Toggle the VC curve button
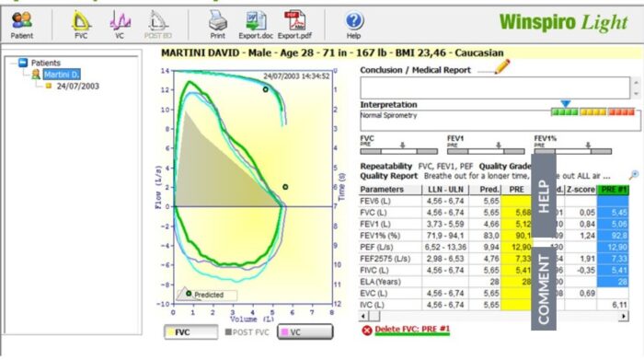644x360 pixels. (305, 332)
